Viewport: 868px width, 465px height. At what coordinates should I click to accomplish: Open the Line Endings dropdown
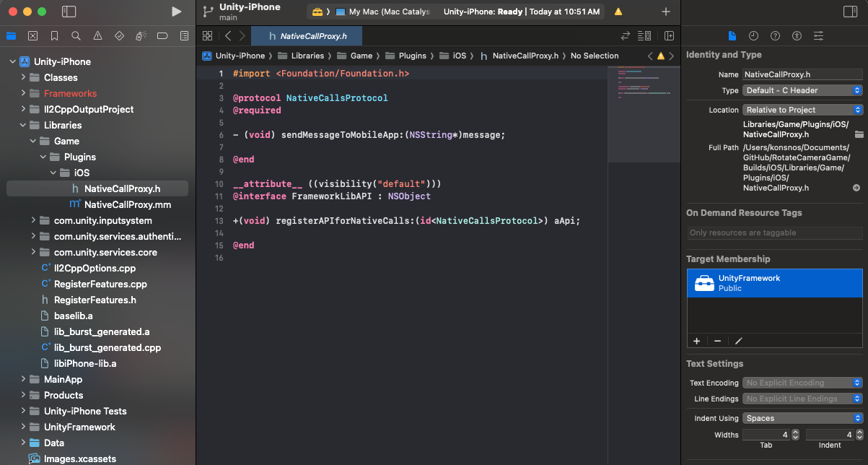803,399
